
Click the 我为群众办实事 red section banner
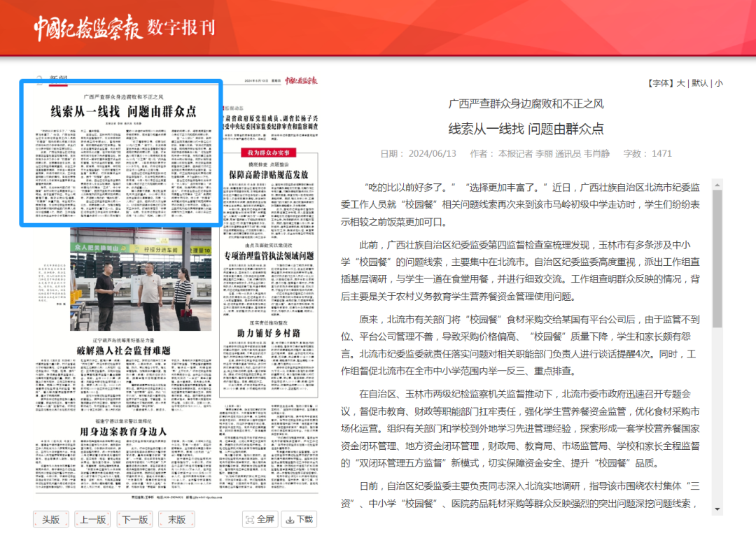tap(269, 153)
